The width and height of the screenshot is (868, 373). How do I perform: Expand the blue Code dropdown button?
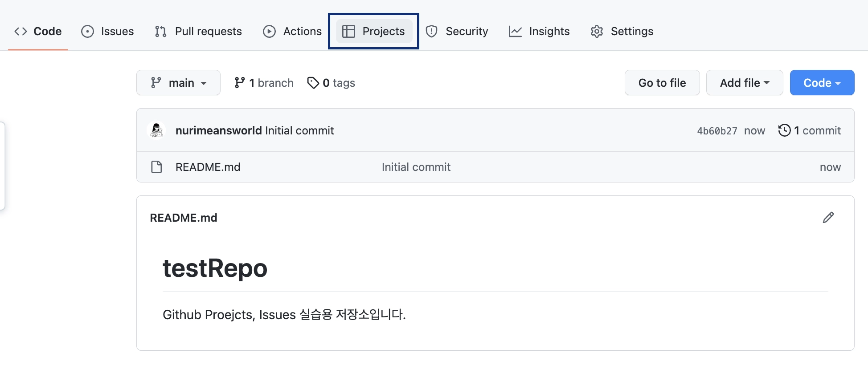[822, 83]
